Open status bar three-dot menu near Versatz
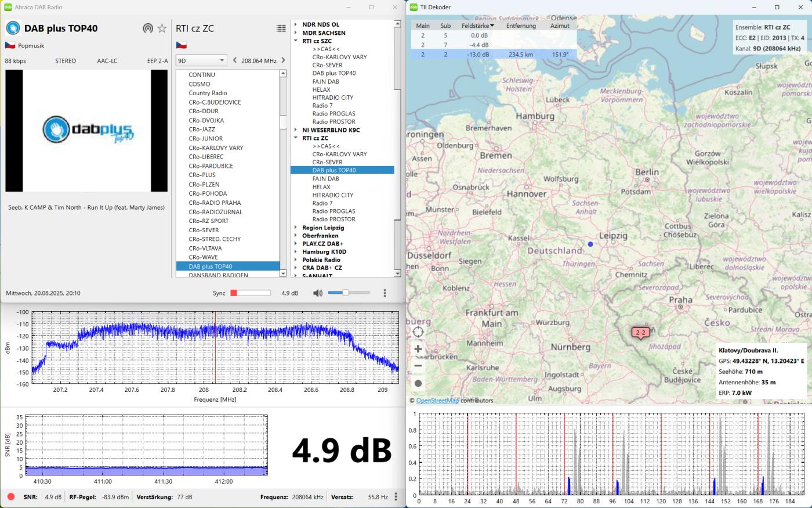 (396, 497)
